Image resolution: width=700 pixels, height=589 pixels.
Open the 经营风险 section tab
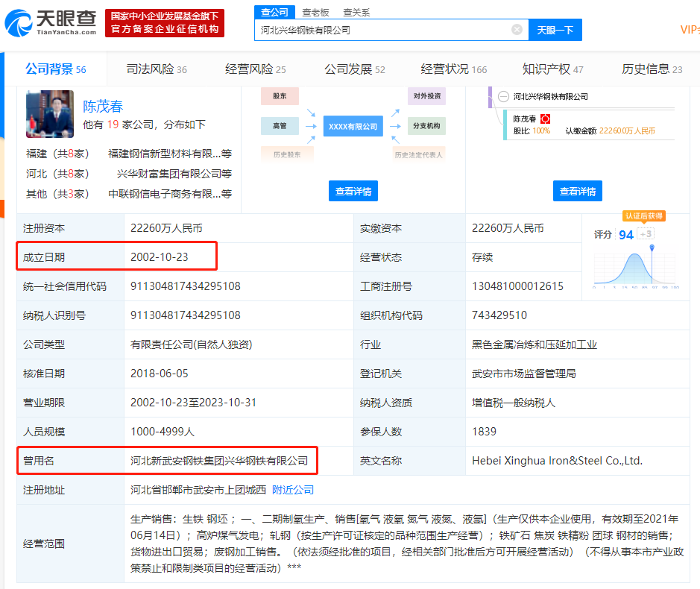click(256, 69)
